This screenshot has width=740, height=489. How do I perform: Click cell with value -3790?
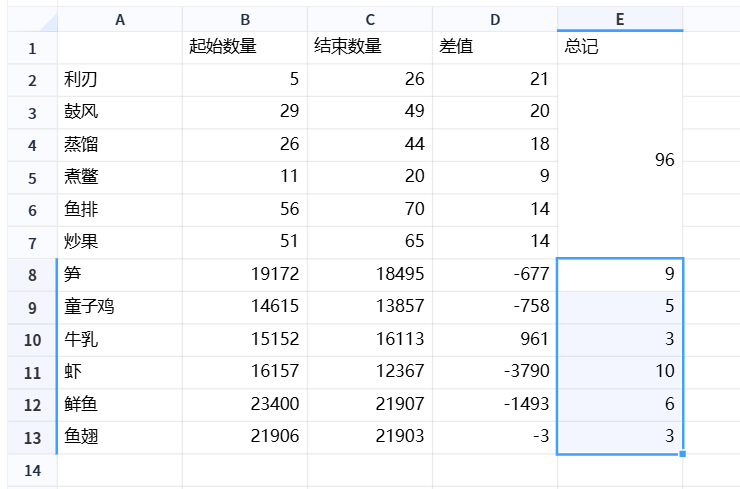(495, 372)
